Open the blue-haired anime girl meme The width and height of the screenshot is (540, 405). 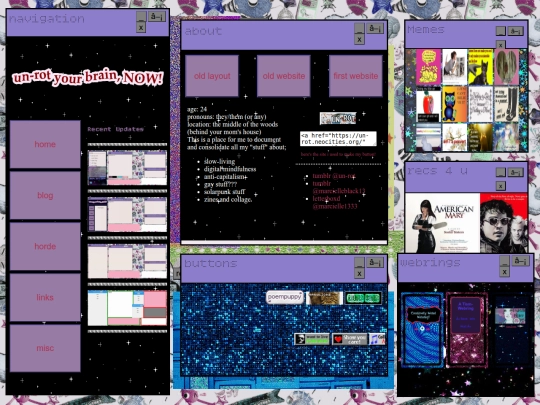(507, 137)
